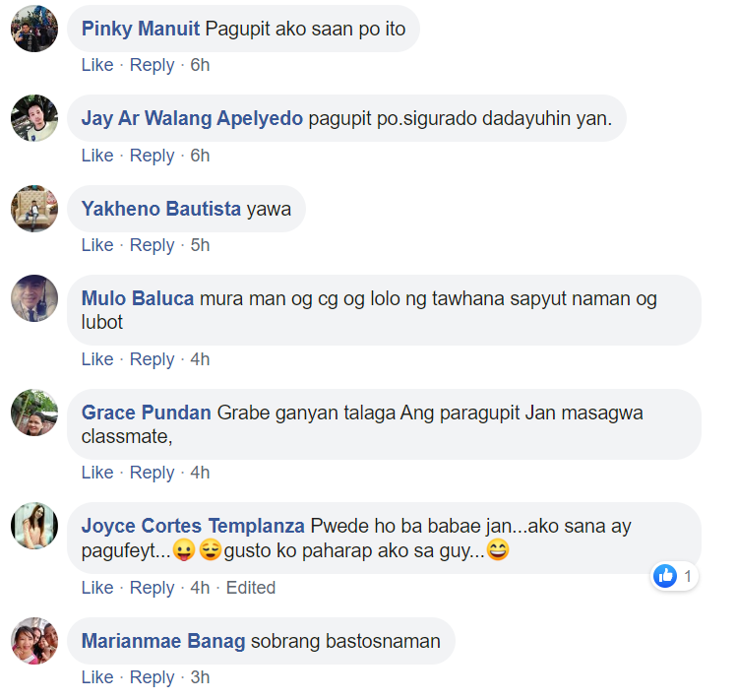Screen dimensions: 737x700
Task: Like Pinky Manuit's comment
Action: click(x=97, y=65)
